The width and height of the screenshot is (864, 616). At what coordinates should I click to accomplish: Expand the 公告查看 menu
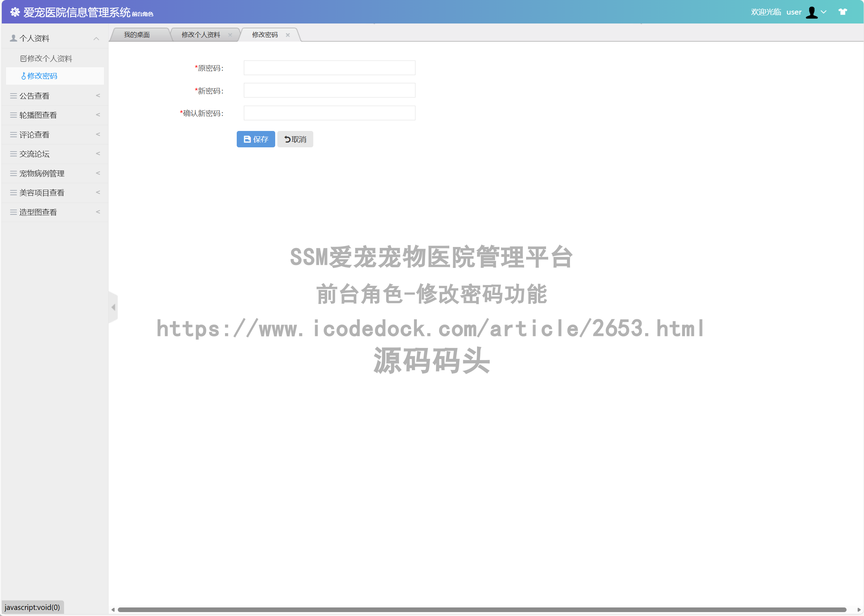54,96
